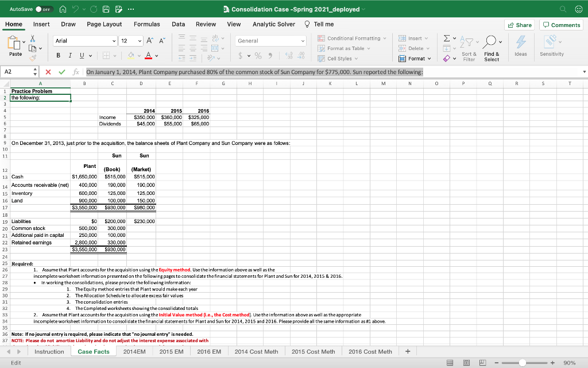Open the font name dropdown

pyautogui.click(x=114, y=41)
